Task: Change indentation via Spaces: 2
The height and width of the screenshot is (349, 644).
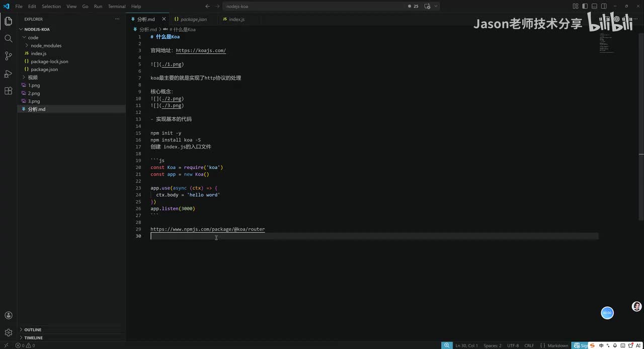Action: point(493,345)
